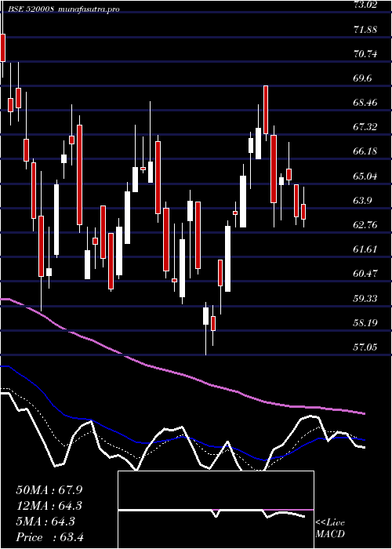
Task: Click the 67.32 price axis label
Action: coord(365,127)
